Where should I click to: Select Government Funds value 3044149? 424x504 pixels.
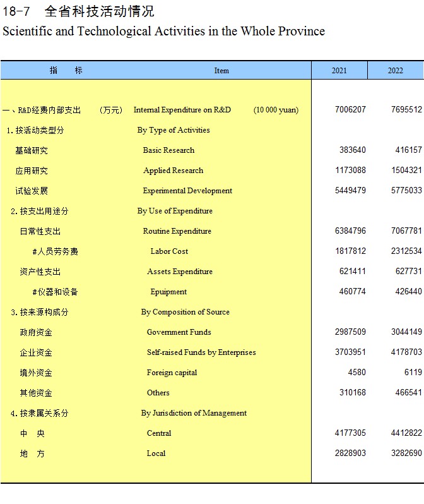tap(406, 332)
